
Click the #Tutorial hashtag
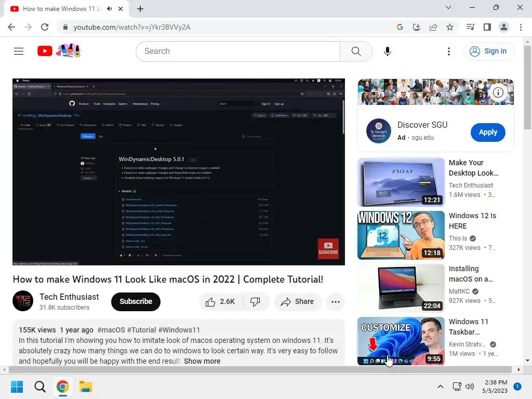141,330
